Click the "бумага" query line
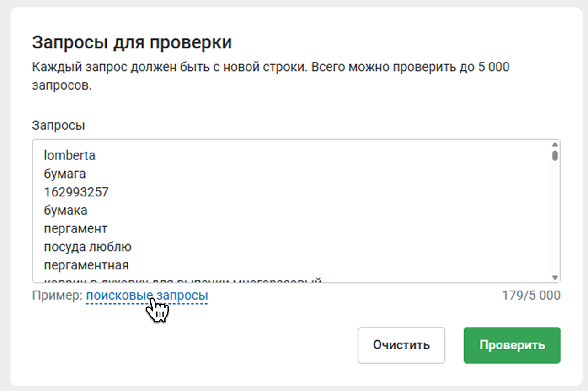Screen dimensions: 588x391 (x=65, y=174)
